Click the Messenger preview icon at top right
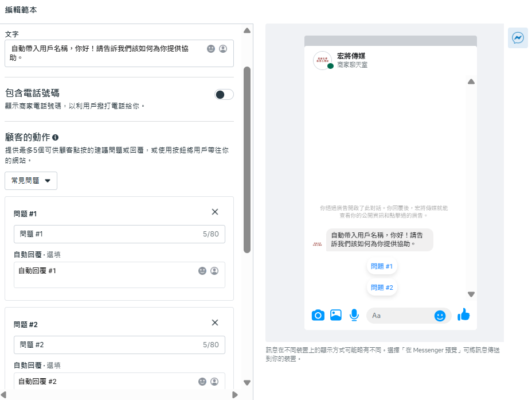Image resolution: width=532 pixels, height=400 pixels. tap(518, 38)
